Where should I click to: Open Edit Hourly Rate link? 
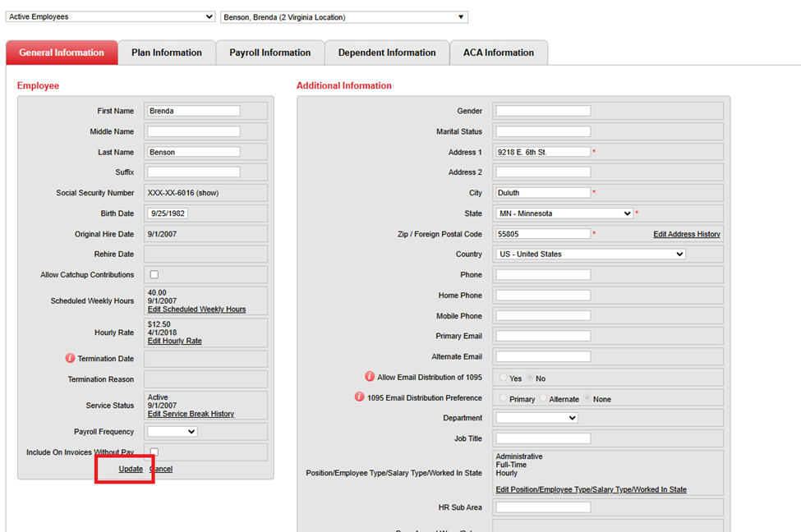(x=174, y=341)
